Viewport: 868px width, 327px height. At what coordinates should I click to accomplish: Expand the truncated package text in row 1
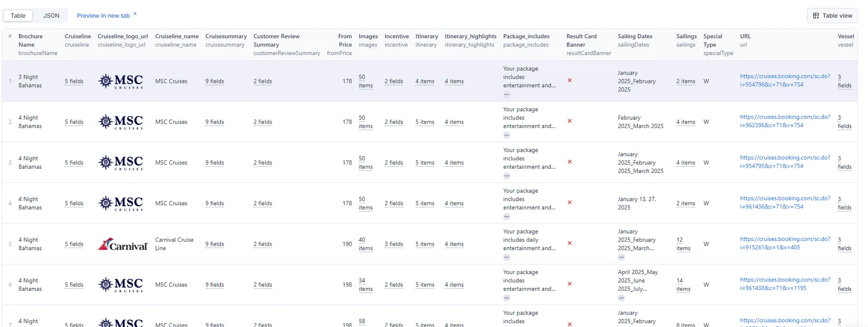point(506,94)
